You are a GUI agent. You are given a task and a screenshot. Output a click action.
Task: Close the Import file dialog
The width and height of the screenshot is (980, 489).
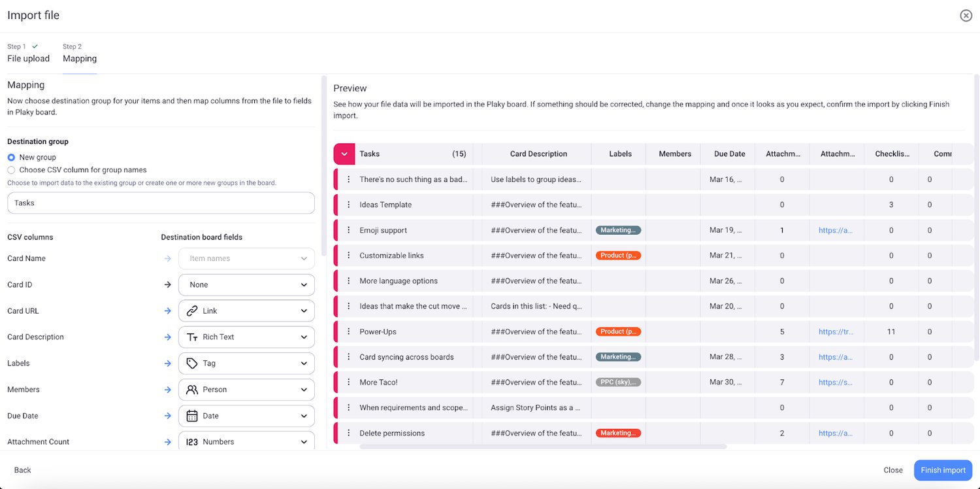click(x=966, y=16)
